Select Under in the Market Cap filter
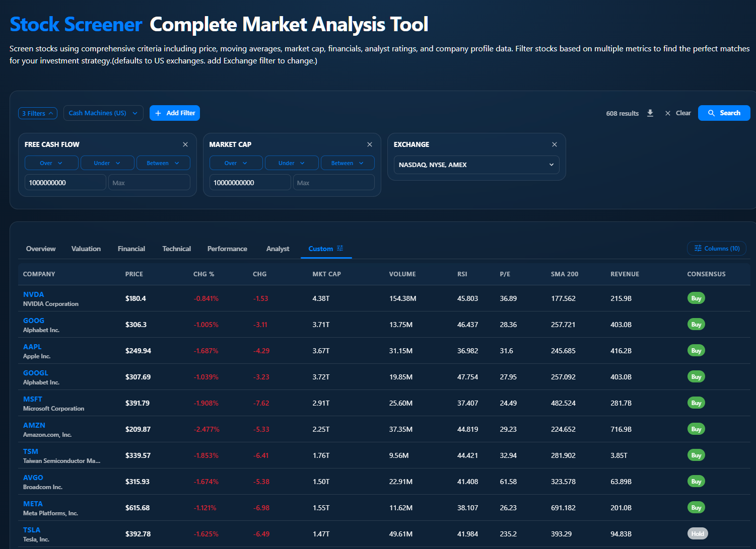Viewport: 756px width, 549px height. tap(292, 163)
